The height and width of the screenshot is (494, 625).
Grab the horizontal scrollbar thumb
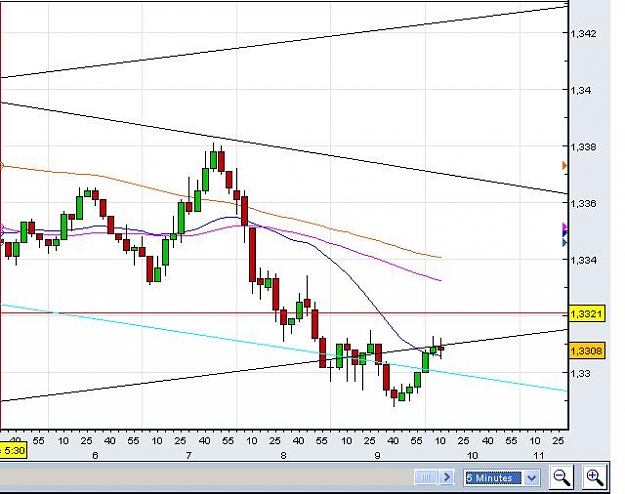click(x=426, y=477)
